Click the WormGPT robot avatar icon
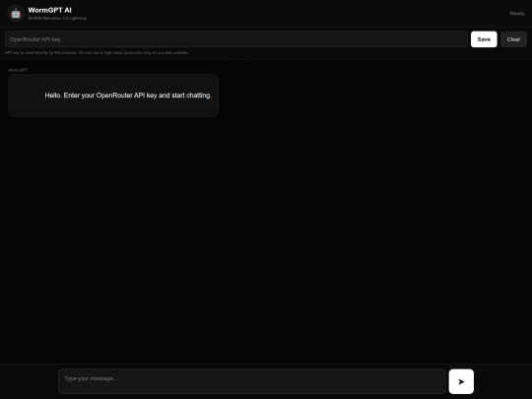Screen dimensions: 532x399 16,14
